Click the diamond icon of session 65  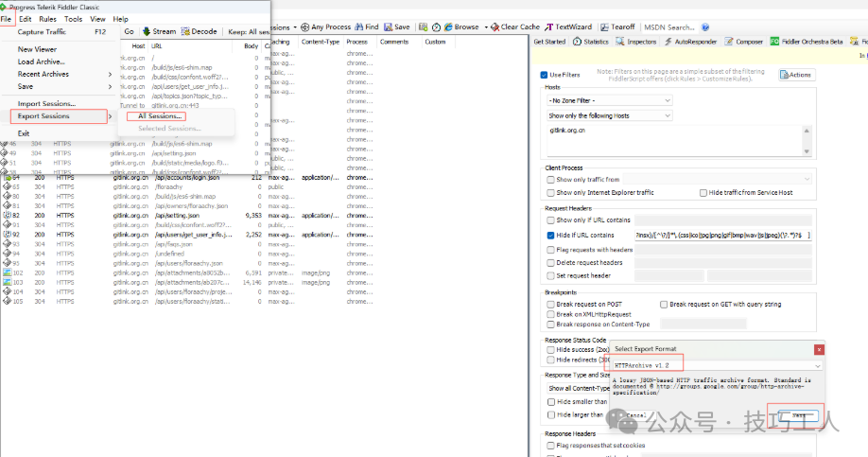point(8,186)
